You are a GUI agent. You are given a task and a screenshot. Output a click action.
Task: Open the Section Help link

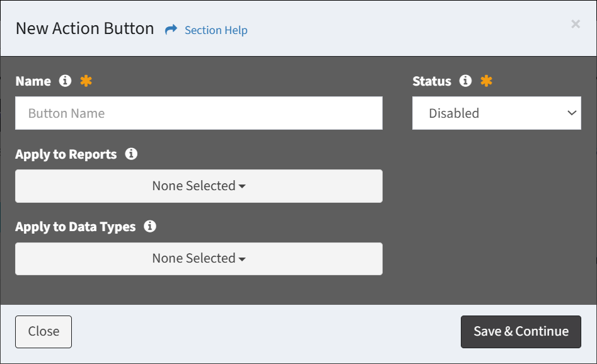(216, 30)
